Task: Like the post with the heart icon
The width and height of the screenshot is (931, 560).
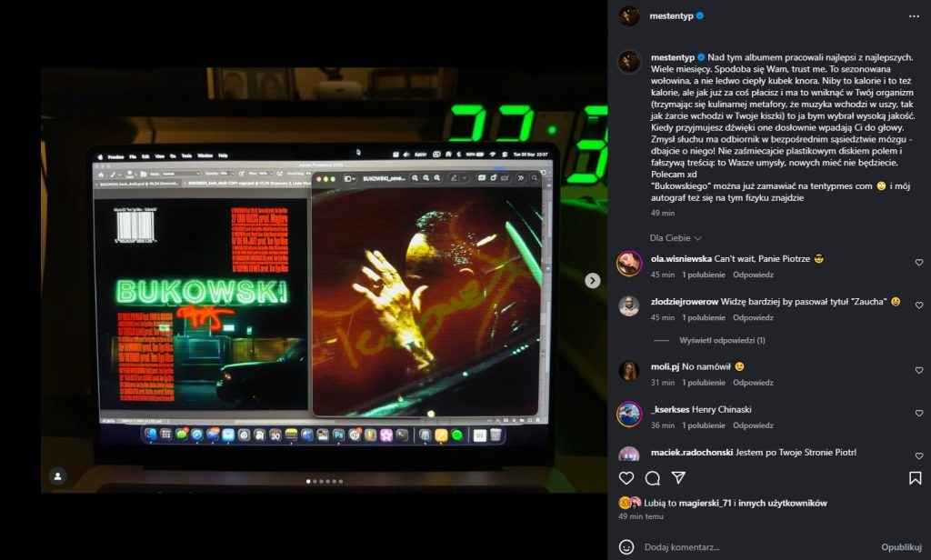Action: tap(626, 478)
